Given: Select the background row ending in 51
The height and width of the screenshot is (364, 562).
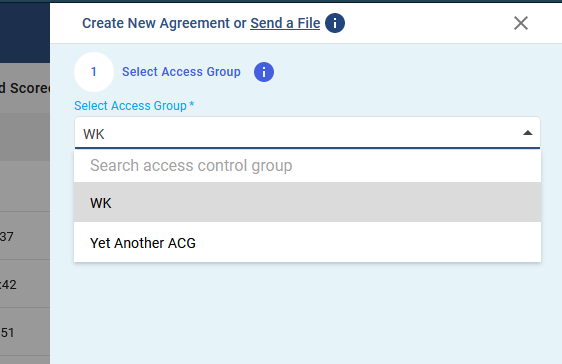Looking at the screenshot, I should tap(25, 332).
